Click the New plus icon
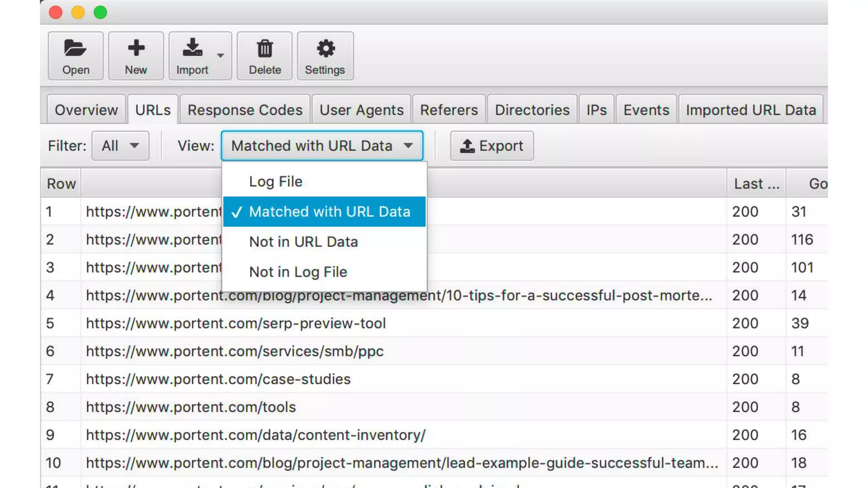 (x=136, y=48)
